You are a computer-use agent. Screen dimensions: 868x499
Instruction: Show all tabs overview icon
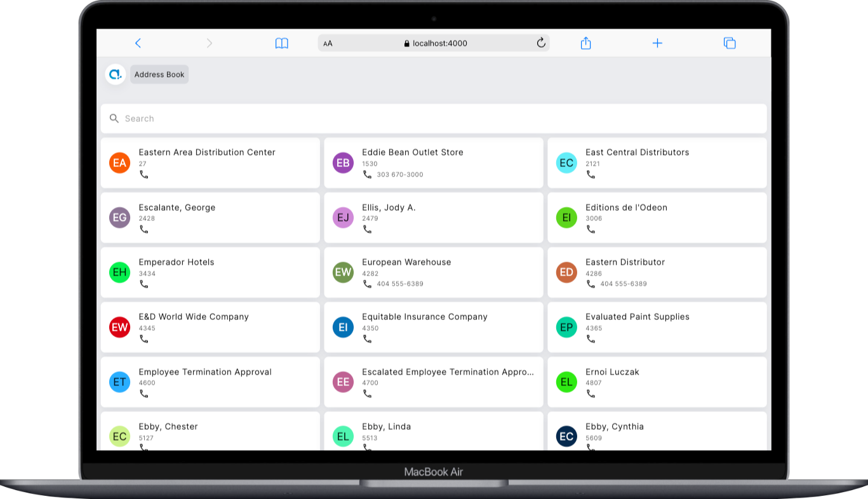point(730,43)
